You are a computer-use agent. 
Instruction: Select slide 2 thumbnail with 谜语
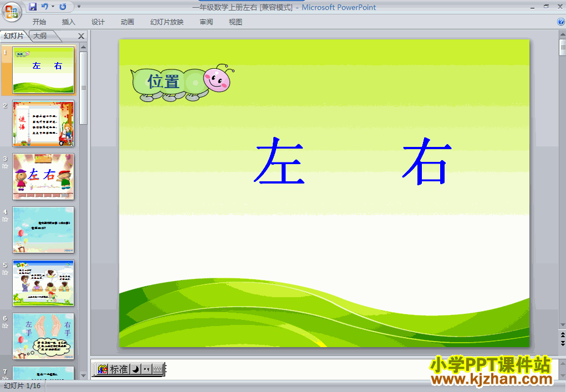click(x=43, y=124)
